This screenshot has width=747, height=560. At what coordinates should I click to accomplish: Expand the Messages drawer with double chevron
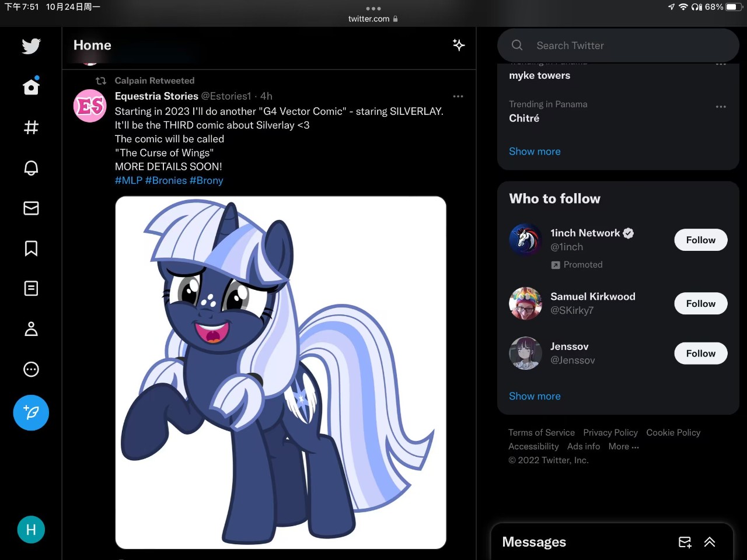710,542
